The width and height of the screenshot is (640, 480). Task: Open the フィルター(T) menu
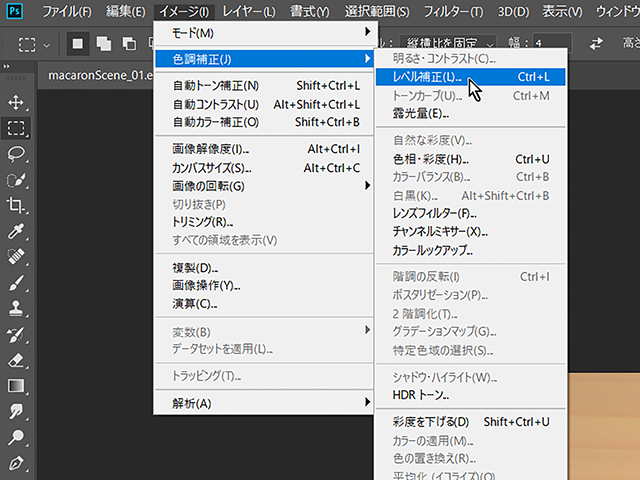click(453, 11)
